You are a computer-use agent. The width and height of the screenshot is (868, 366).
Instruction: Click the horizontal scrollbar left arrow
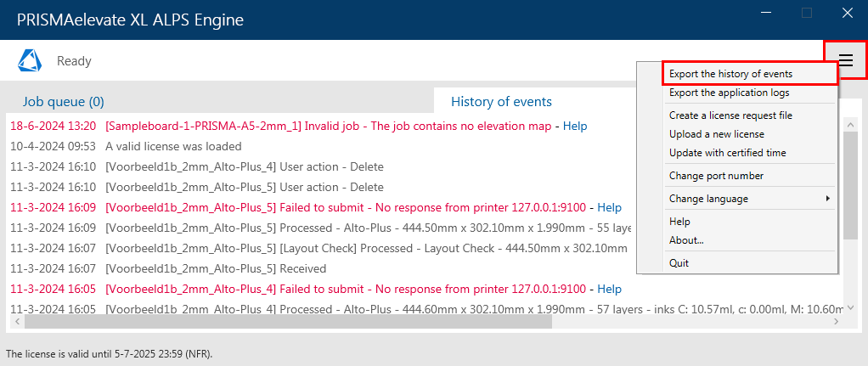[17, 322]
